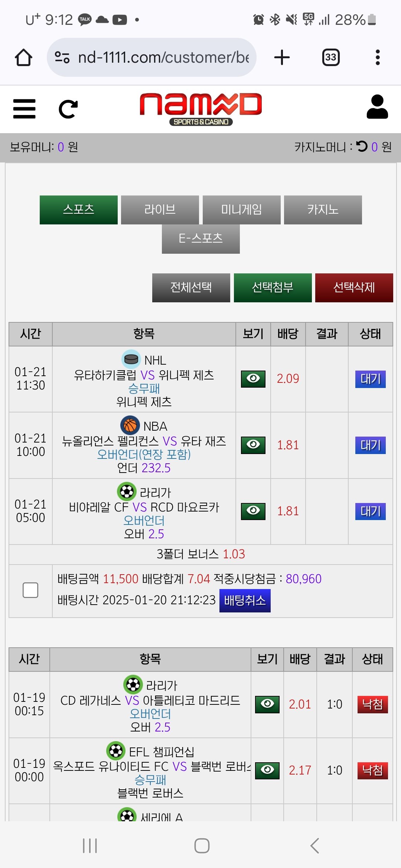
Task: Open a new browser tab with the plus icon
Action: pos(282,57)
